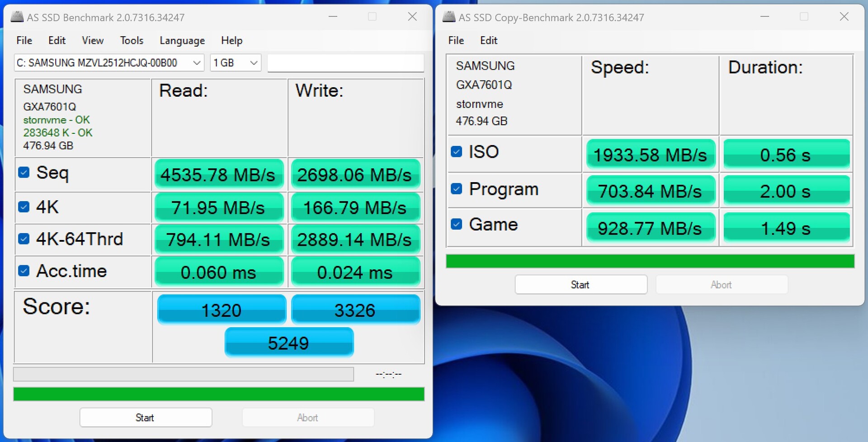
Task: Click the stornvme - OK driver status
Action: click(x=57, y=120)
